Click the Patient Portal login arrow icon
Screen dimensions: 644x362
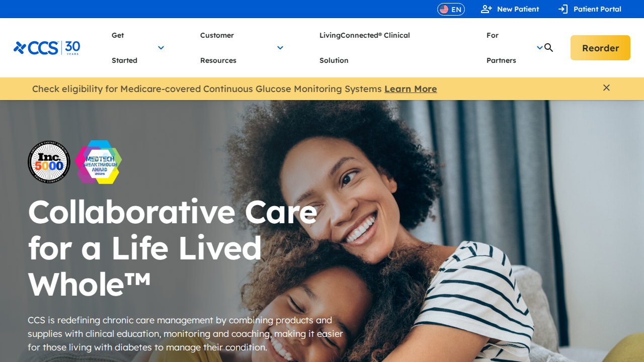[563, 9]
